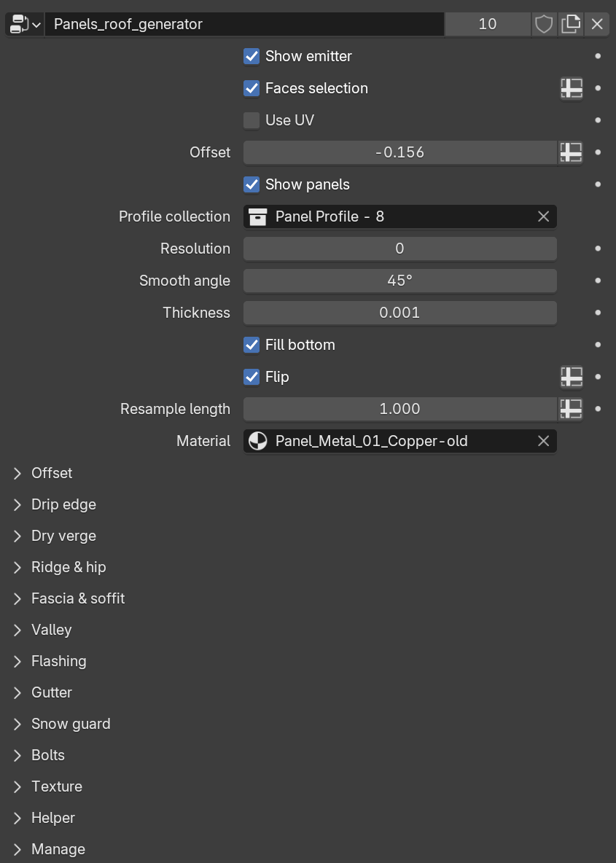
Task: Click the Smooth angle 45° slider
Action: [x=399, y=281]
